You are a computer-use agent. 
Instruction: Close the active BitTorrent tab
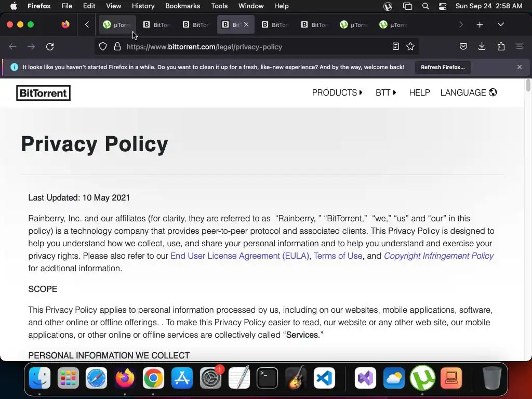coord(246,24)
